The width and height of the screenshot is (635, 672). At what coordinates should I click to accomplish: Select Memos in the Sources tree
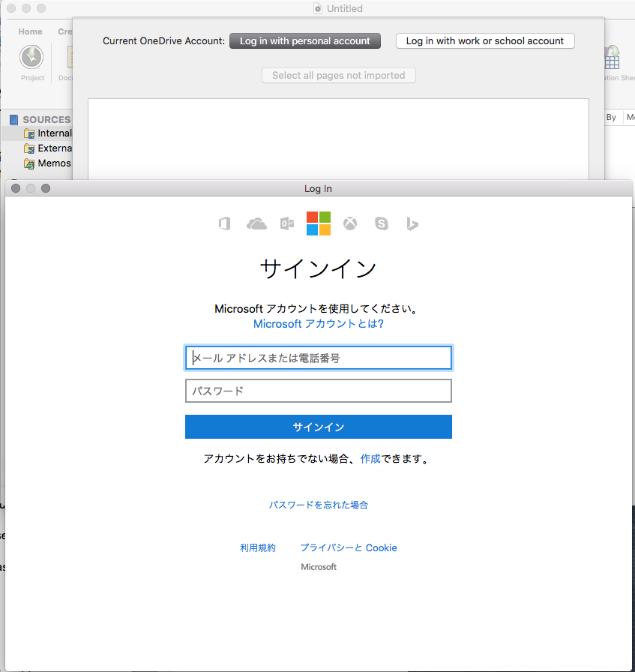tap(54, 163)
